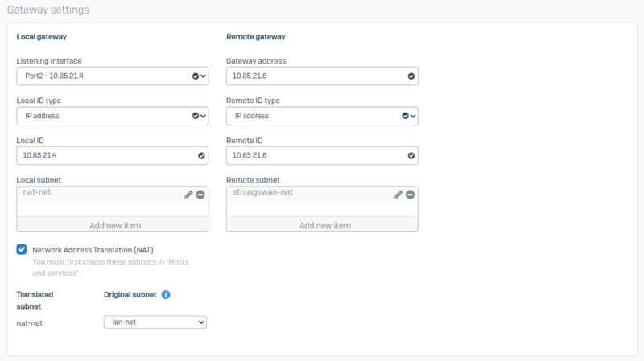644x361 pixels.
Task: Focus the Remote ID text field
Action: (314, 155)
